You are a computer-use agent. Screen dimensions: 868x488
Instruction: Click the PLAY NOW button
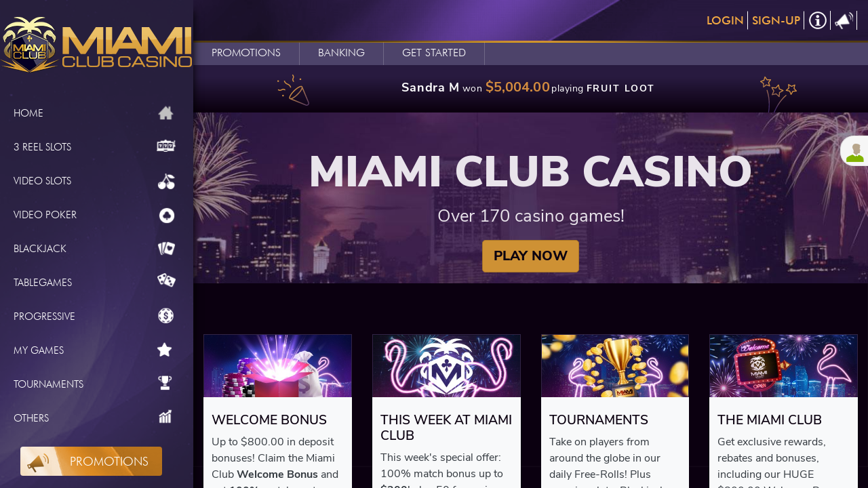(530, 256)
